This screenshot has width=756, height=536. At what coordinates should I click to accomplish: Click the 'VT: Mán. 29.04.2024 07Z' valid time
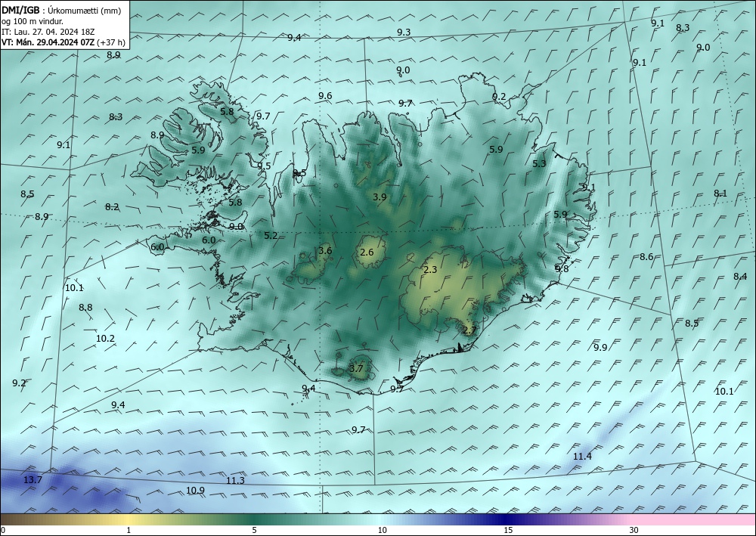[48, 42]
